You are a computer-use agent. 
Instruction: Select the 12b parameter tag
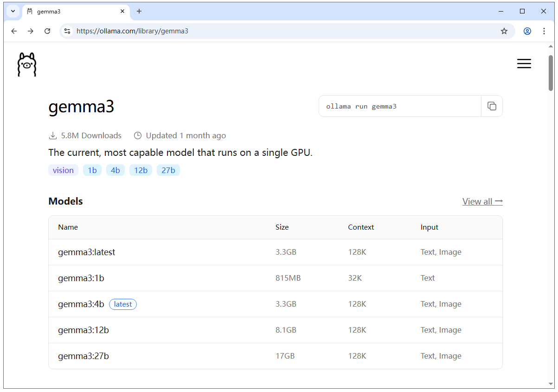pyautogui.click(x=141, y=170)
